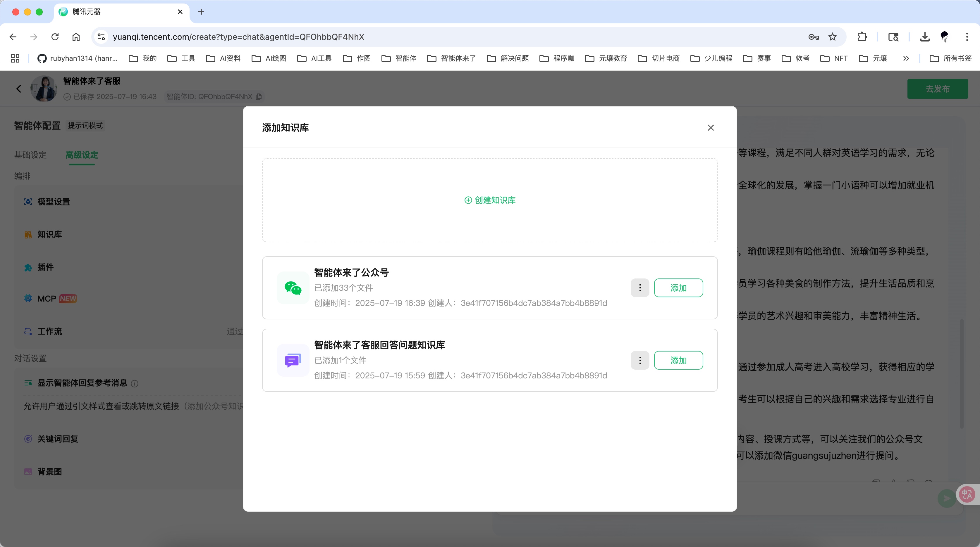The height and width of the screenshot is (547, 980).
Task: Click the 关键词回复 icon
Action: (x=28, y=439)
